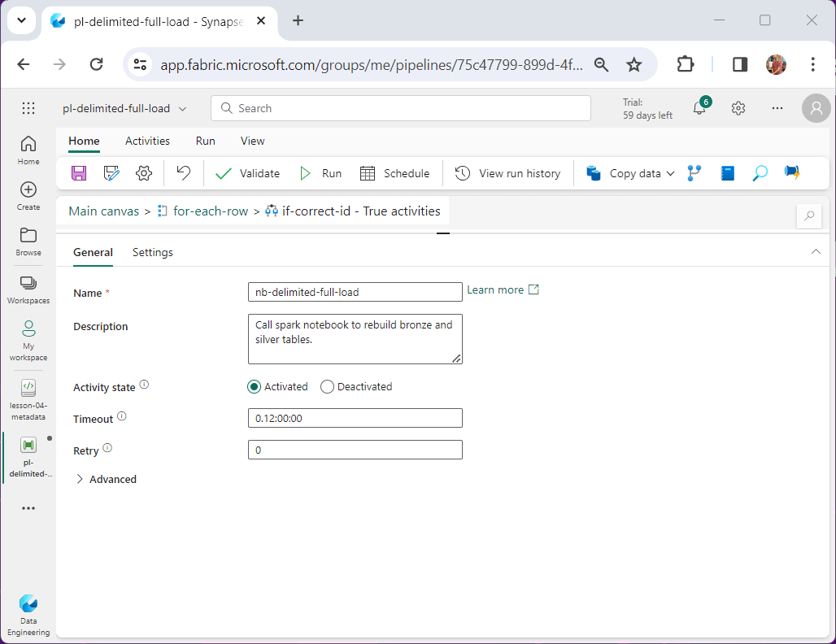Image resolution: width=836 pixels, height=644 pixels.
Task: Open the tab search dropdown arrow
Action: click(x=21, y=21)
